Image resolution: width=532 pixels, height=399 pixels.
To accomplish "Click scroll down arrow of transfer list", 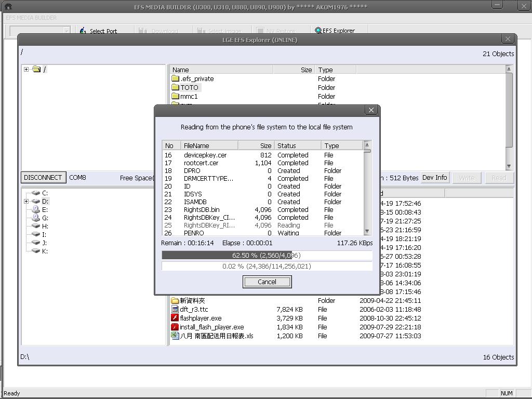I will point(367,231).
